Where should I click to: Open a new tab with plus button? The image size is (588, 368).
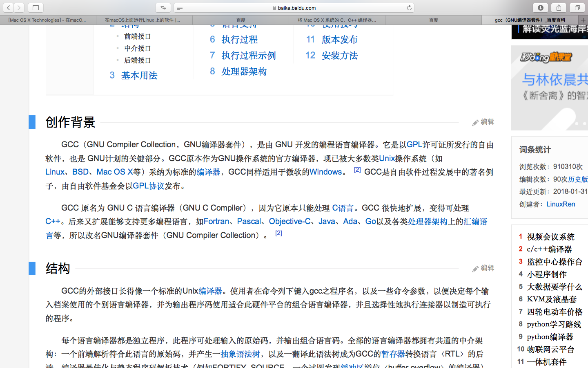[x=583, y=20]
